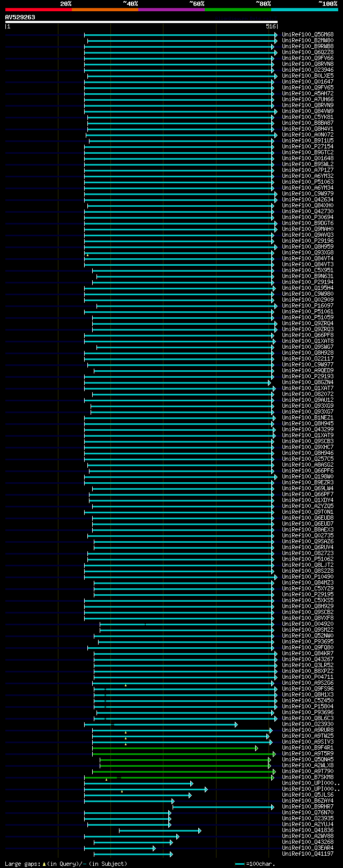Image resolution: width=343 pixels, height=868 pixels.
Task: Click label UniRef100_Q42634
Action: point(308,200)
